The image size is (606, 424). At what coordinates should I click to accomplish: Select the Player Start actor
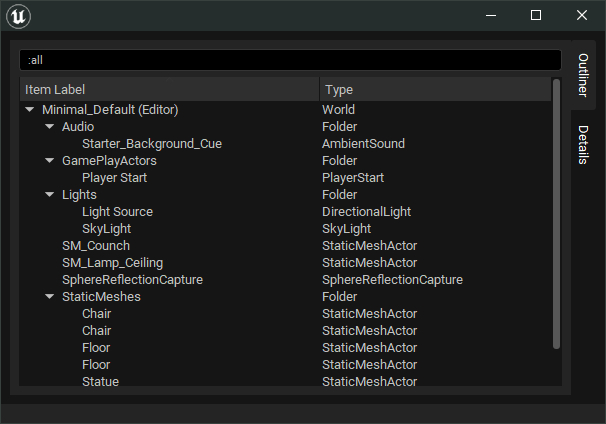click(115, 178)
